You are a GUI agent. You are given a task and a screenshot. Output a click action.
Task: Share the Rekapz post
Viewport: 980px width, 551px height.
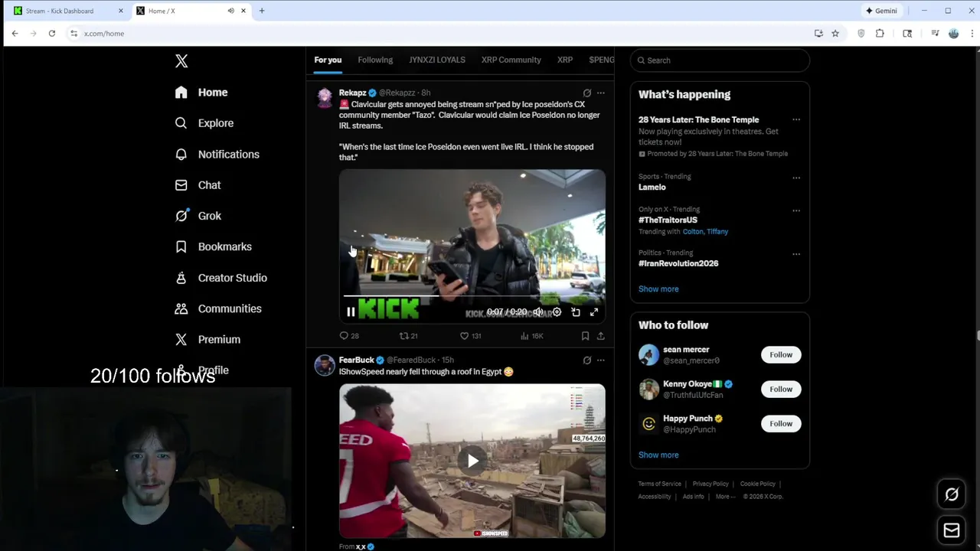tap(601, 336)
